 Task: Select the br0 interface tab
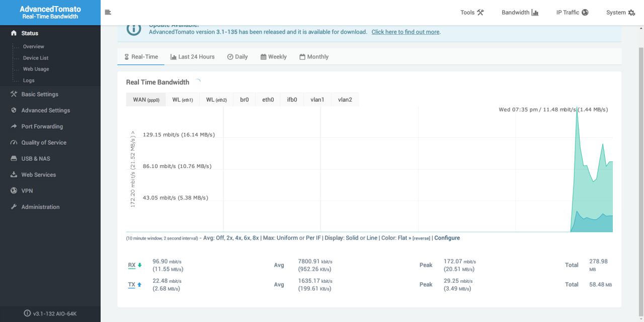click(245, 100)
